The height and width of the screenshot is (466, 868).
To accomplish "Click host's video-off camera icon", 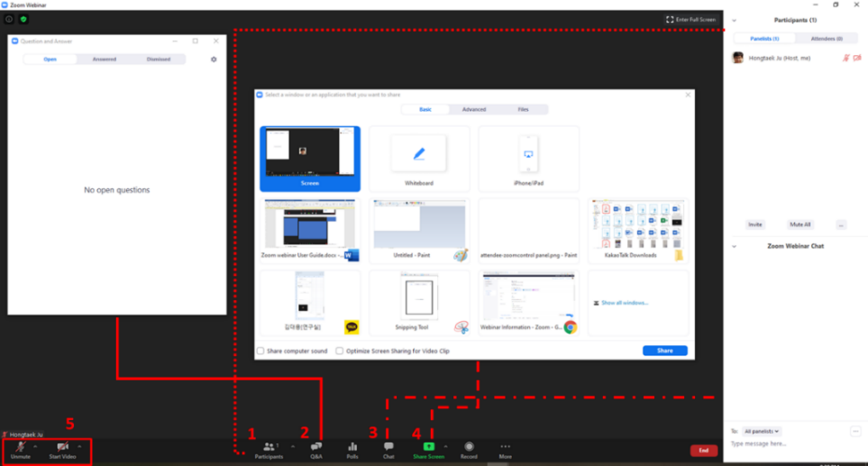I will [857, 58].
